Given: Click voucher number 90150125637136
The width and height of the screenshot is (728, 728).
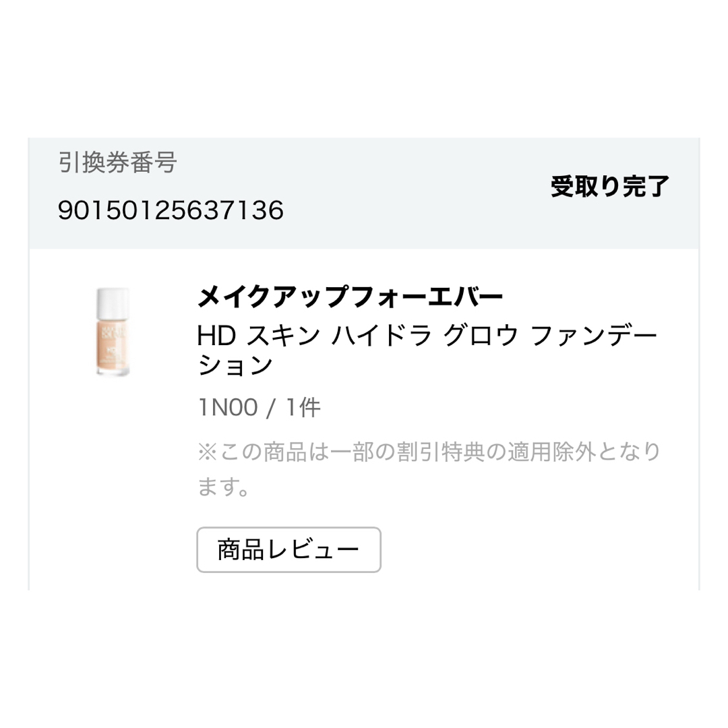Looking at the screenshot, I should click(x=171, y=210).
